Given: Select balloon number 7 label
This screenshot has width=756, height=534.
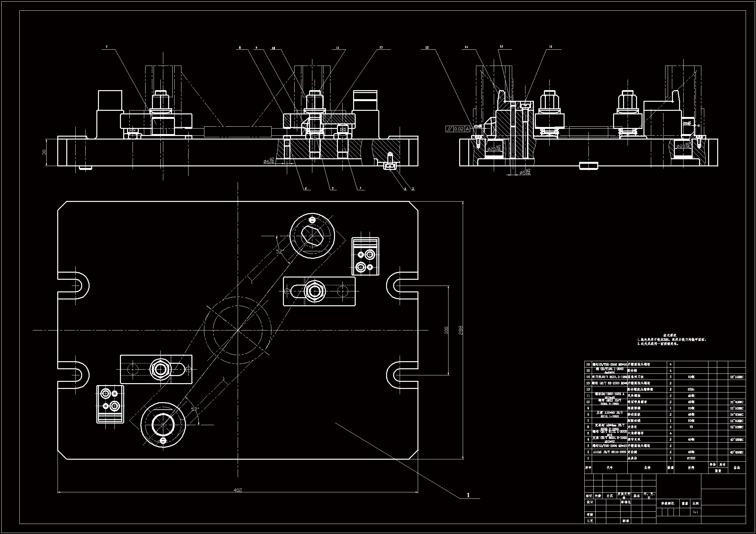Looking at the screenshot, I should tap(106, 47).
